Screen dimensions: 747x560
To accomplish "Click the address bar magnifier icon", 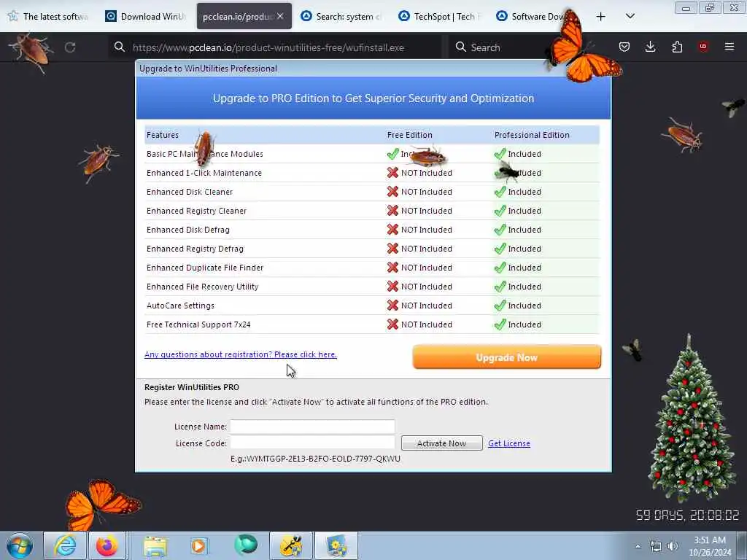I will (x=120, y=47).
